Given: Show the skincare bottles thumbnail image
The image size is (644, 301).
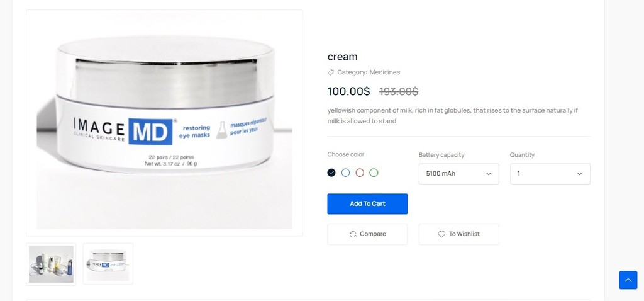Looking at the screenshot, I should tap(51, 264).
